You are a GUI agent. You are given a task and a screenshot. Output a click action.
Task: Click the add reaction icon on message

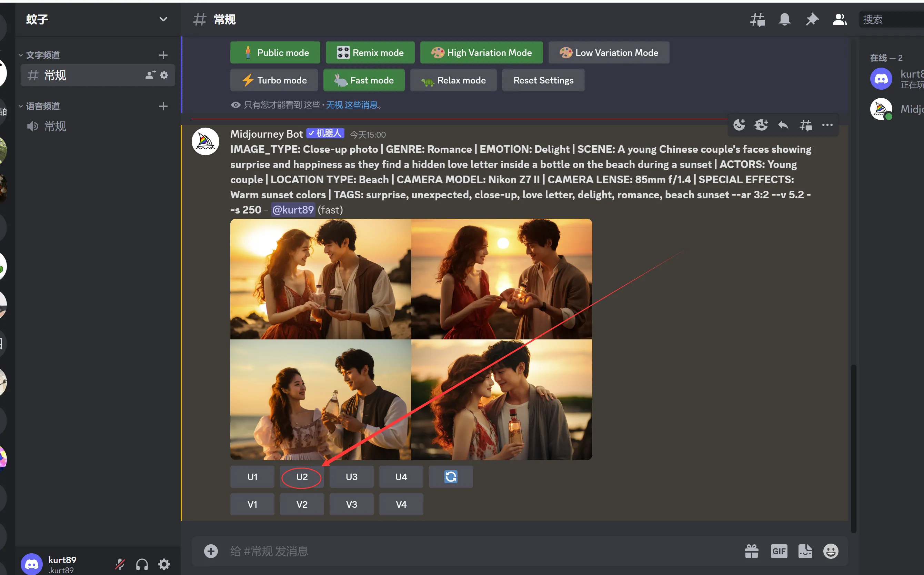[x=739, y=125]
